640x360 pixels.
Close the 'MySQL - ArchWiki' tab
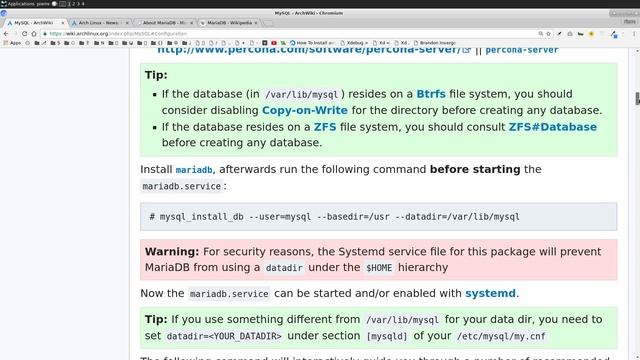pyautogui.click(x=63, y=23)
